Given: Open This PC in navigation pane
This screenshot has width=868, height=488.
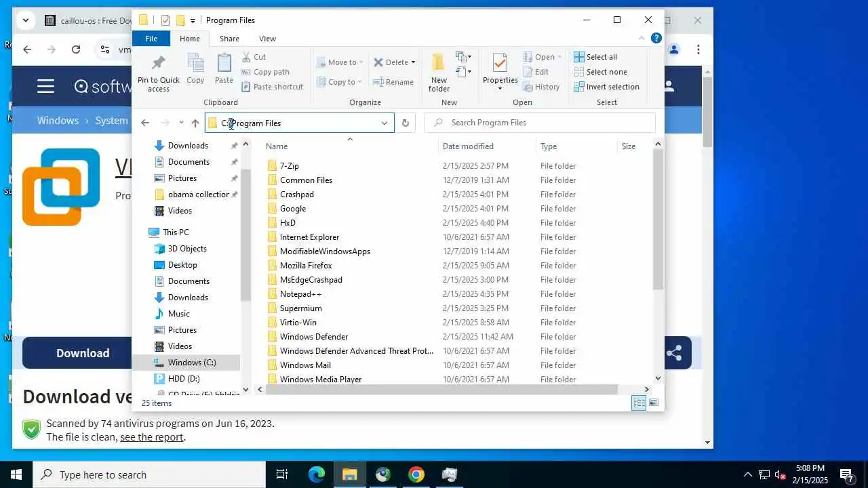Looking at the screenshot, I should click(x=176, y=232).
